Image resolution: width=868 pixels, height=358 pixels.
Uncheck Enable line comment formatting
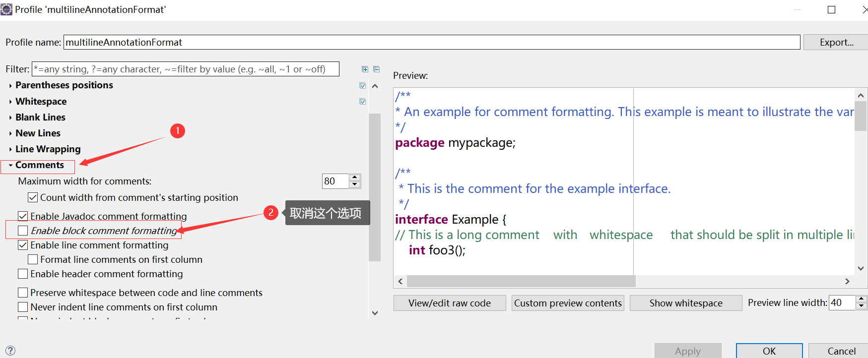point(23,245)
